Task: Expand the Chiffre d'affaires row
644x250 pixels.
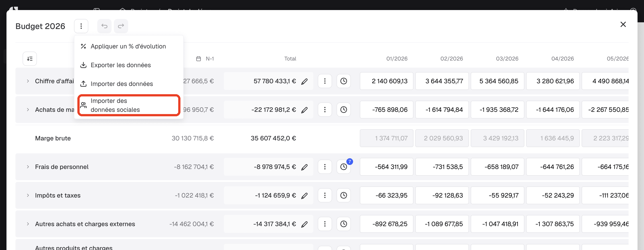Action: coord(28,81)
